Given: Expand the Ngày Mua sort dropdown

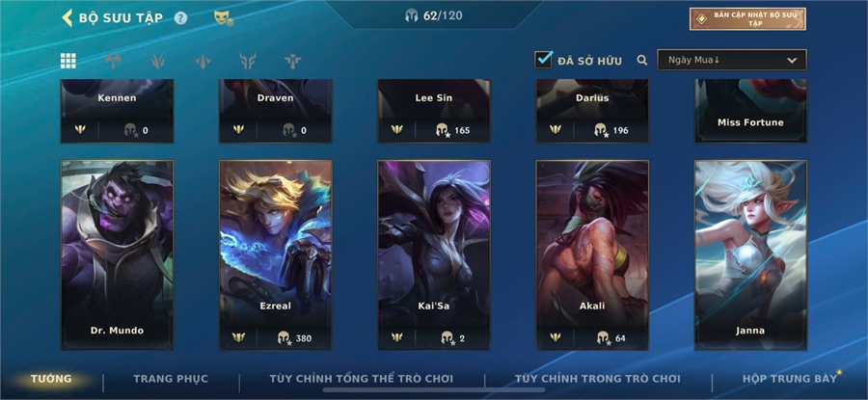Looking at the screenshot, I should (x=732, y=60).
